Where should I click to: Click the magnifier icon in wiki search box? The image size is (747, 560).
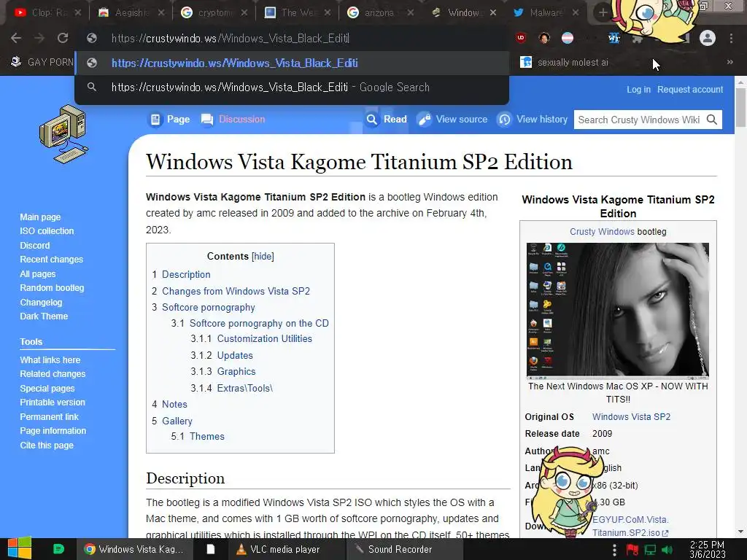pos(712,120)
